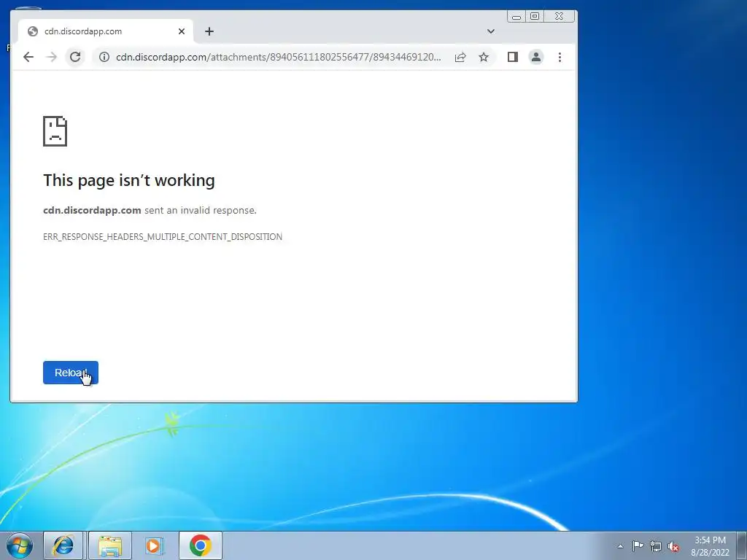
Task: Open the Chrome three-dot menu
Action: (560, 57)
